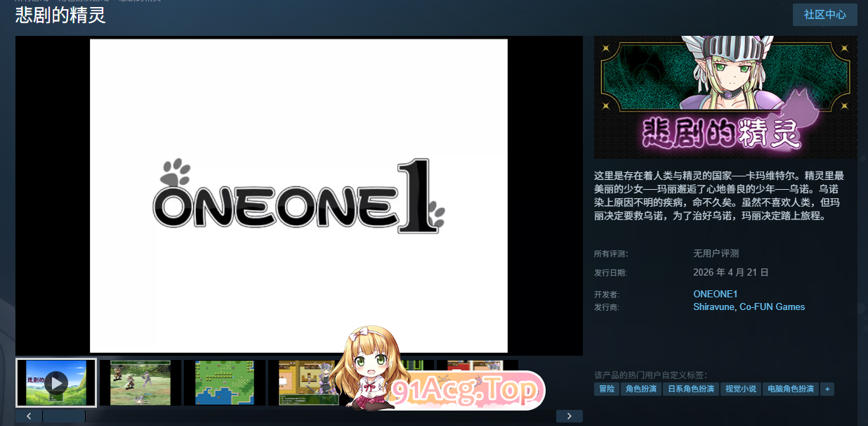Image resolution: width=868 pixels, height=426 pixels.
Task: Open developer link ONEONE1
Action: click(x=715, y=294)
